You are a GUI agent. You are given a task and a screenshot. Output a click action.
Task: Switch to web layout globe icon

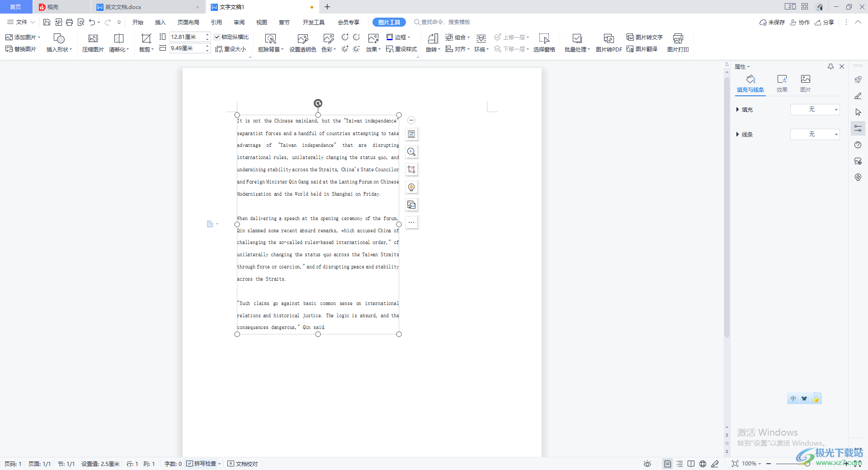(x=703, y=464)
